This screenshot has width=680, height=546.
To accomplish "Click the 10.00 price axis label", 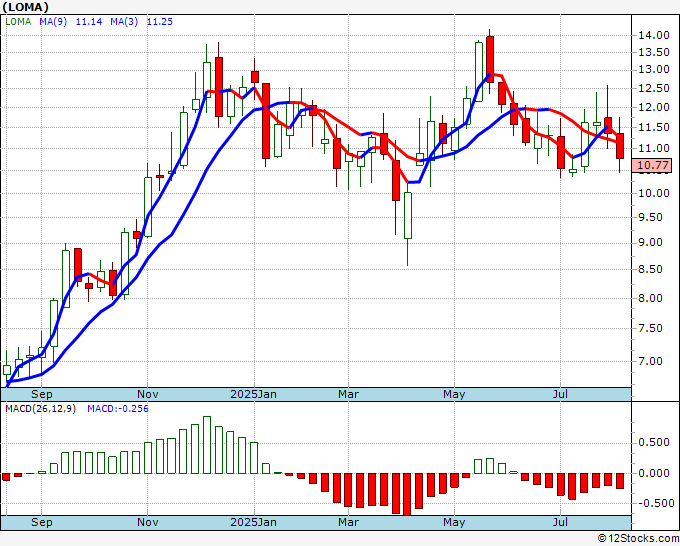I will (x=654, y=193).
